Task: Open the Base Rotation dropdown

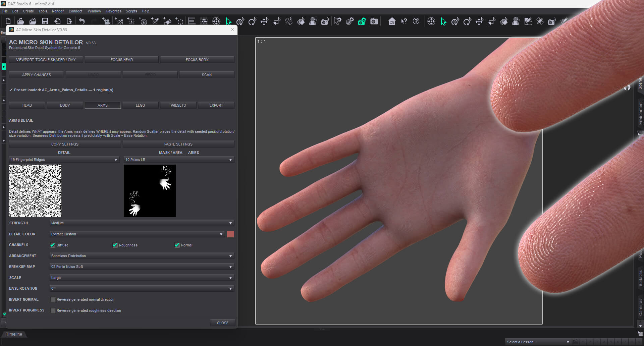Action: (142, 288)
